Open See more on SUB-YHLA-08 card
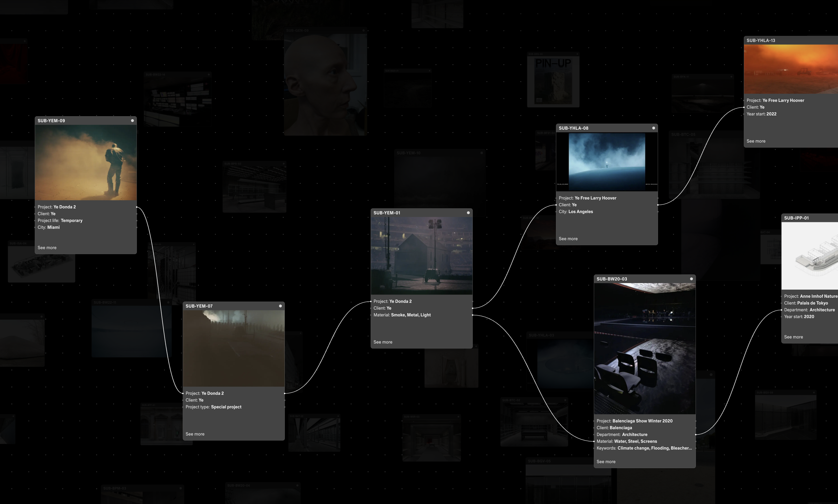838x504 pixels. tap(568, 239)
